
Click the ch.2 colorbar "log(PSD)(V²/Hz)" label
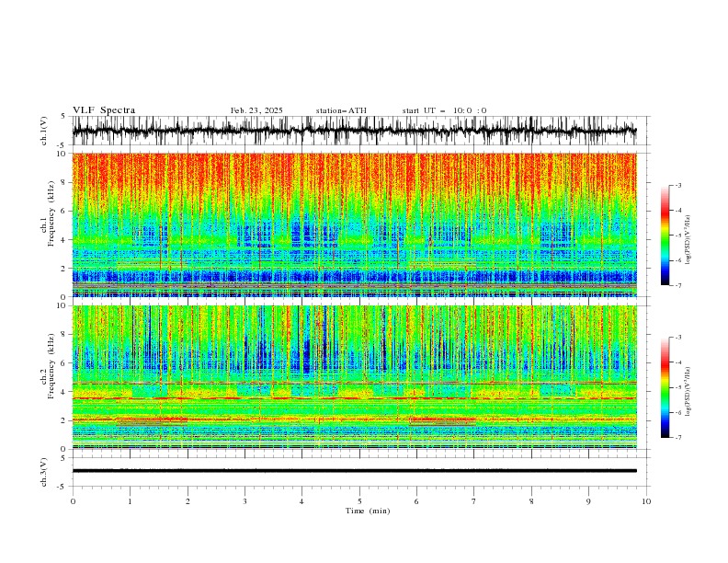(x=688, y=391)
